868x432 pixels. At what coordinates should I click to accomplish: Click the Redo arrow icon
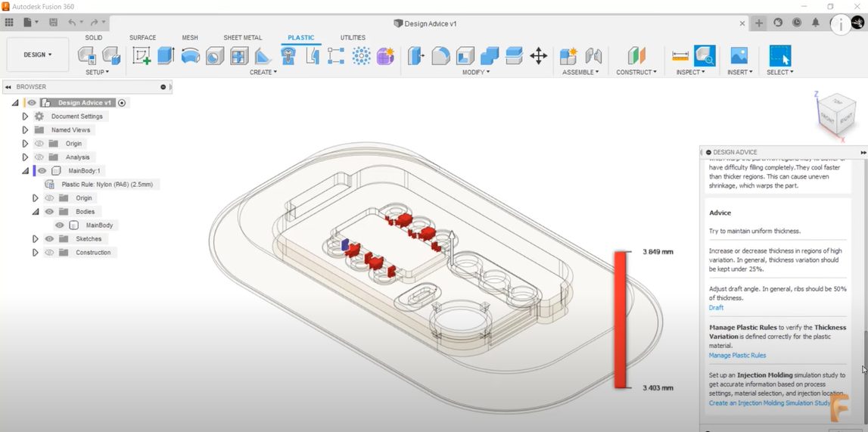pyautogui.click(x=94, y=23)
